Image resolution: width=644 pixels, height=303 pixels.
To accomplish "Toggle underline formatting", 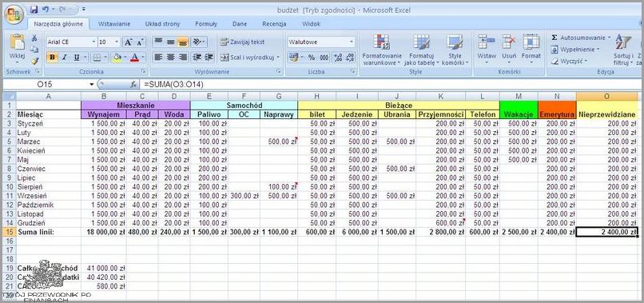I will point(76,57).
